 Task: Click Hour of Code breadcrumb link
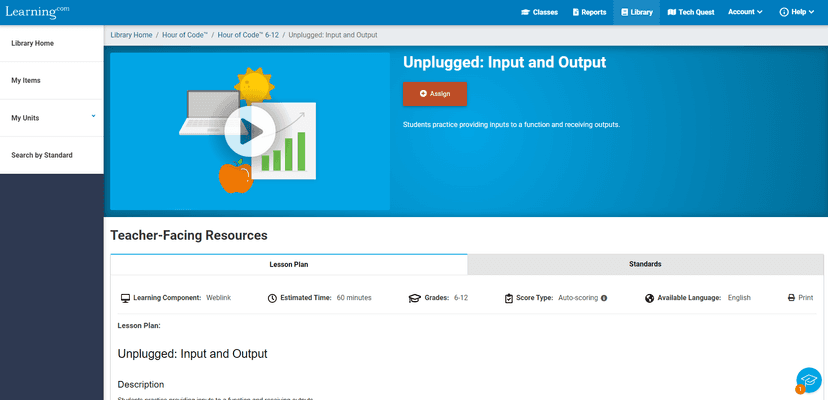185,35
